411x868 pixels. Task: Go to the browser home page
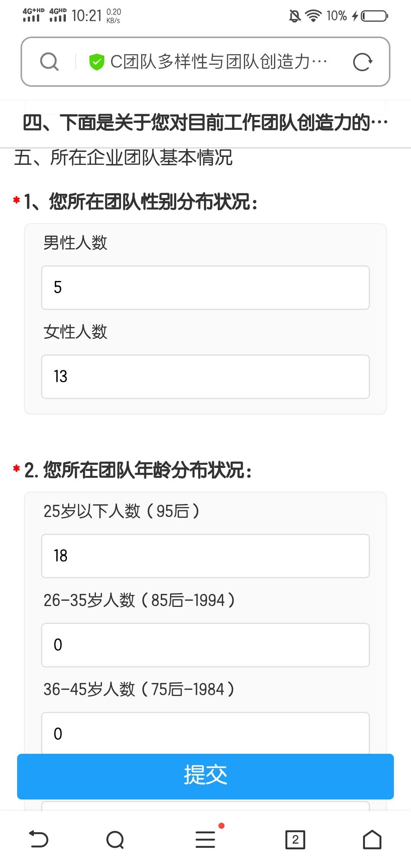click(372, 839)
